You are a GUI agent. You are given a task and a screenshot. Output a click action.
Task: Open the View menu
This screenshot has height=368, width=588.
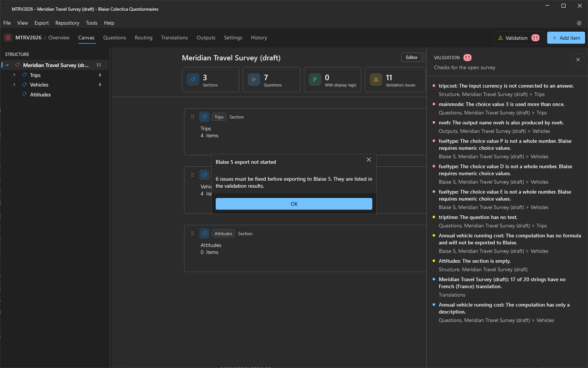click(x=22, y=23)
